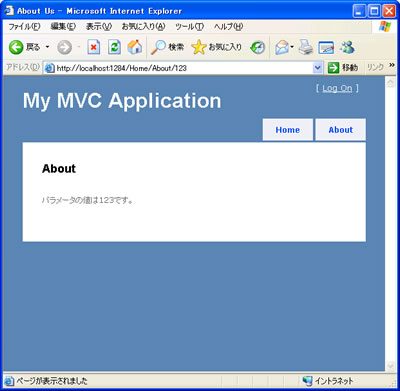Click the status bar page icon
400x391 pixels.
(x=9, y=381)
